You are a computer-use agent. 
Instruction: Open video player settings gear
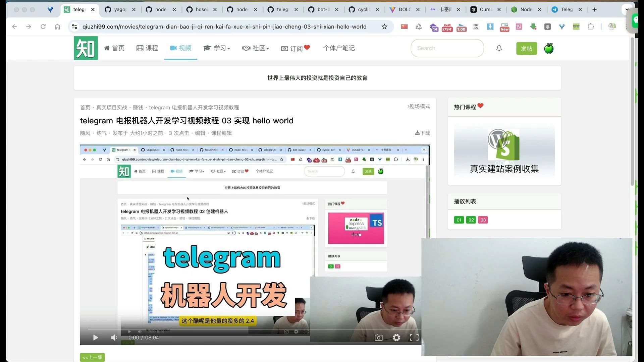click(x=396, y=338)
